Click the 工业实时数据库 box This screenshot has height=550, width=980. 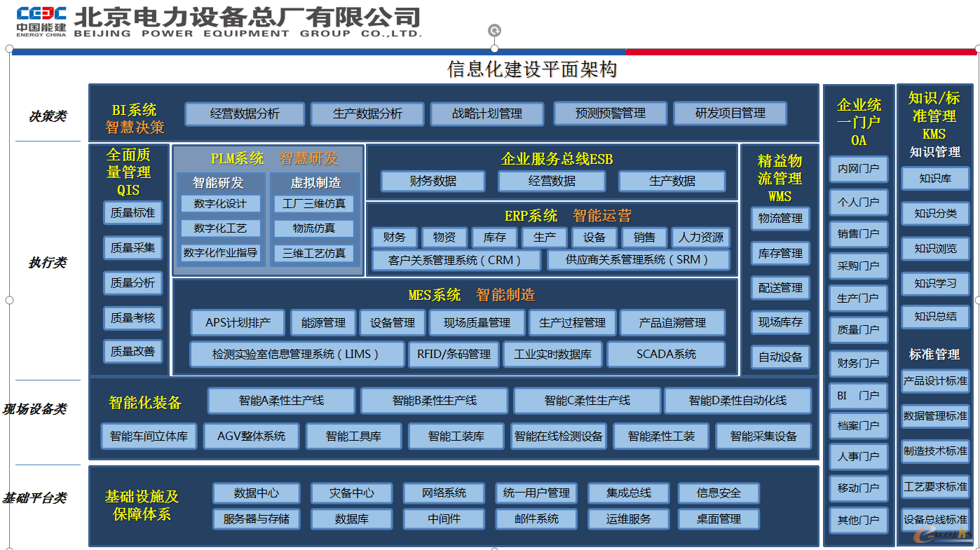(552, 355)
